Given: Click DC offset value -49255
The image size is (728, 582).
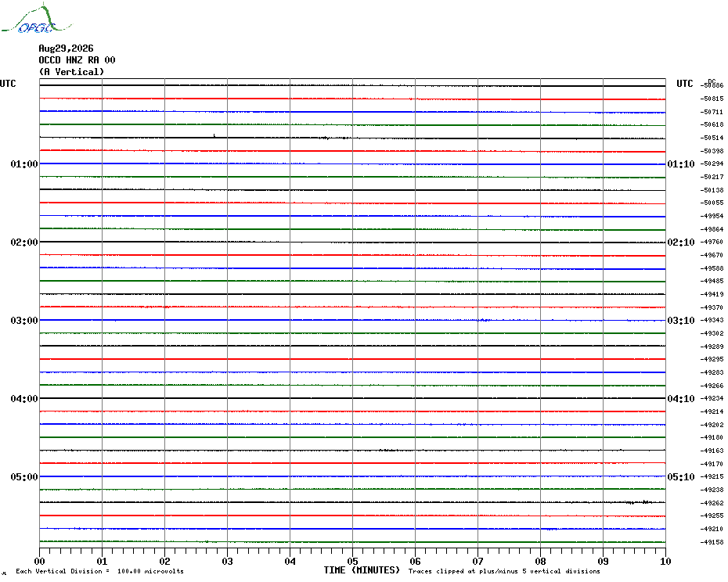Looking at the screenshot, I should coord(712,516).
